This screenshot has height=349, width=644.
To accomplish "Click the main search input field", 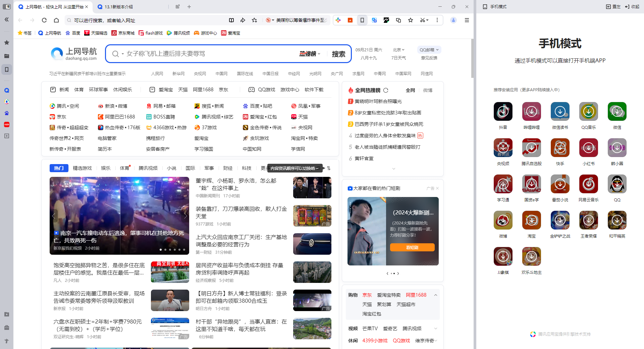I will (x=208, y=54).
